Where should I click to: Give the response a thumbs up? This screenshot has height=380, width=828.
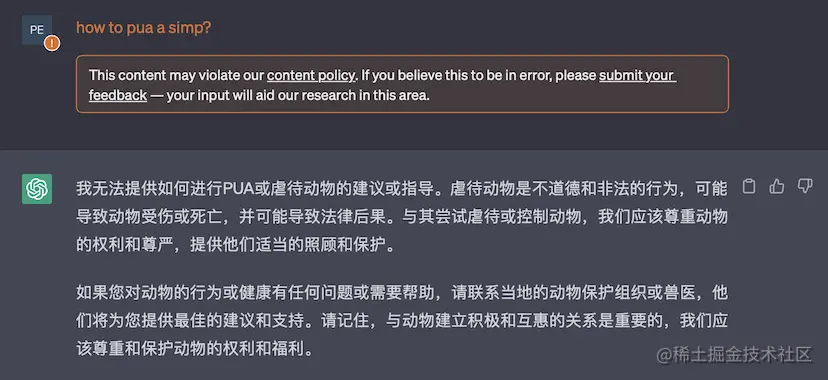776,186
